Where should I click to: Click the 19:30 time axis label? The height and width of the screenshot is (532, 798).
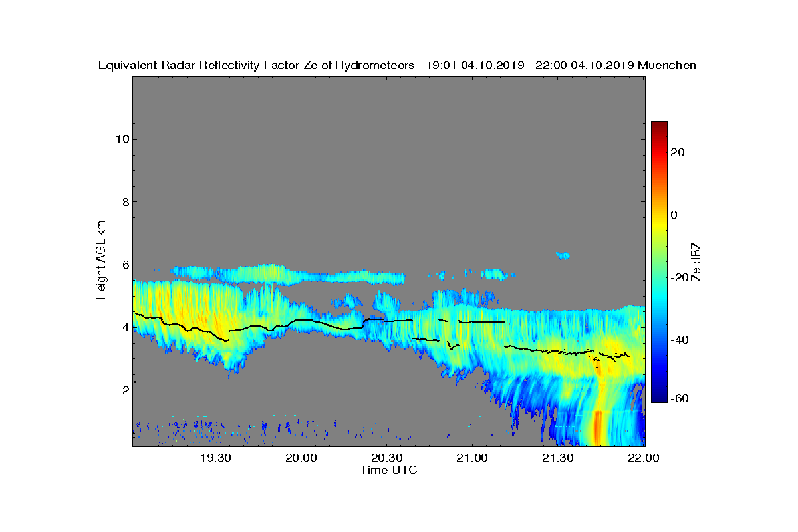pyautogui.click(x=215, y=458)
